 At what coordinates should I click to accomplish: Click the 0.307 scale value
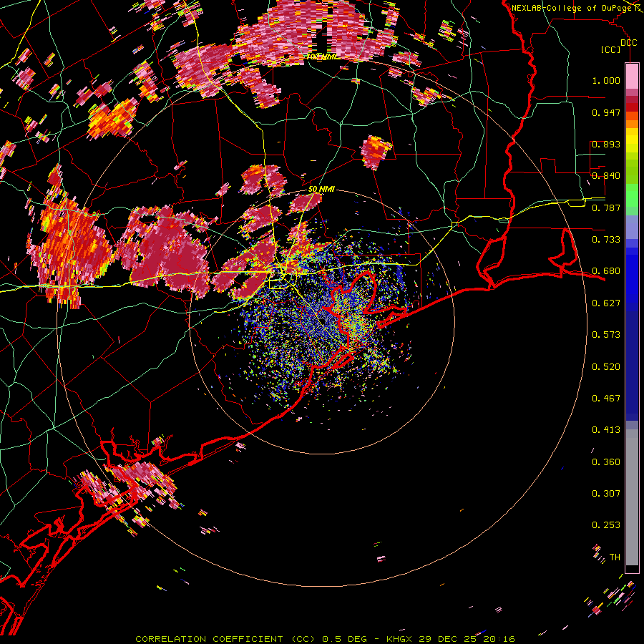(x=606, y=494)
